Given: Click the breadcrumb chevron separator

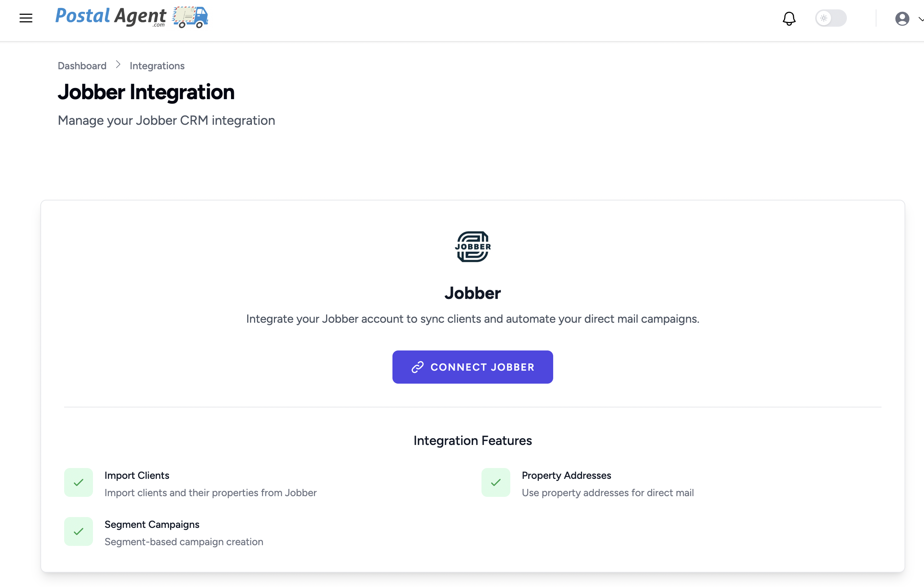Looking at the screenshot, I should [x=118, y=65].
